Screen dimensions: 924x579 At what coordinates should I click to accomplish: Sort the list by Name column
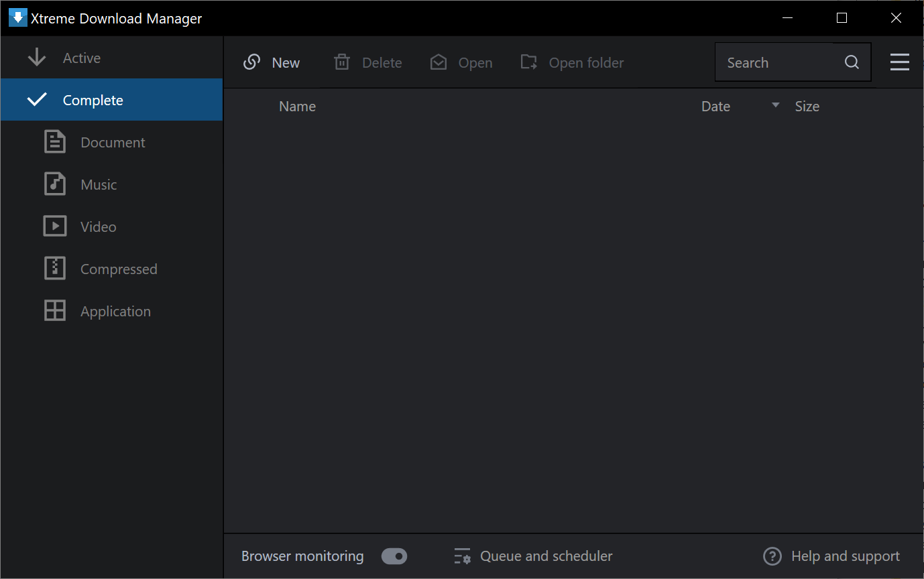pos(297,107)
